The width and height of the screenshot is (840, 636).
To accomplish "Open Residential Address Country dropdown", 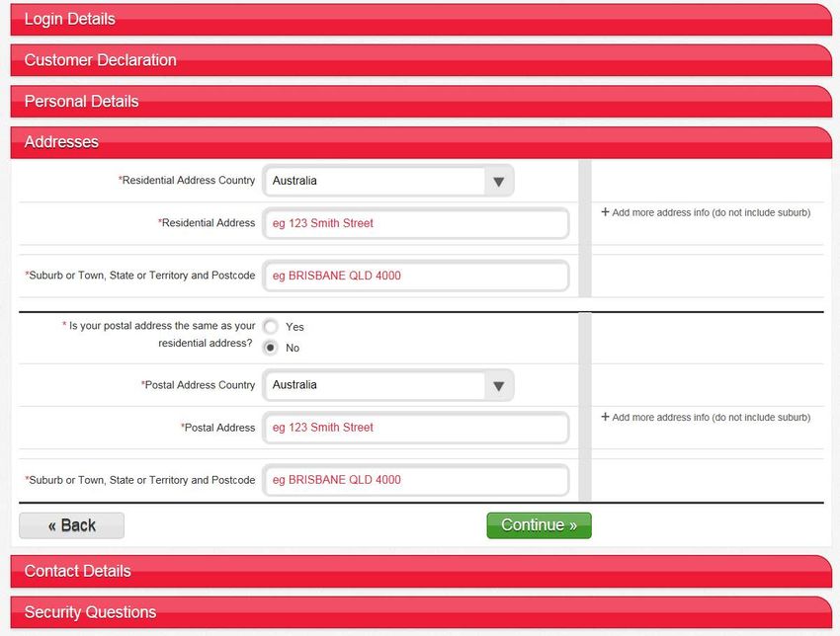I will [x=388, y=181].
